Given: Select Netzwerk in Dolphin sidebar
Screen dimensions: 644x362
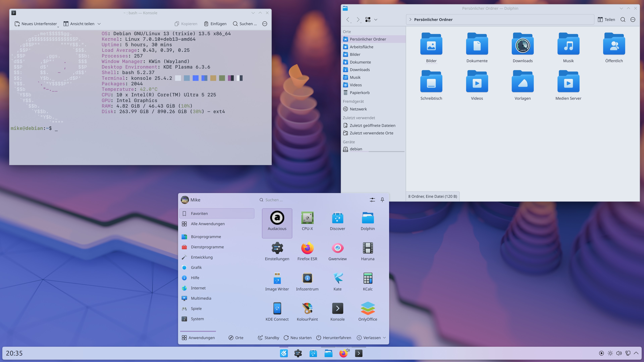Looking at the screenshot, I should click(x=373, y=109).
